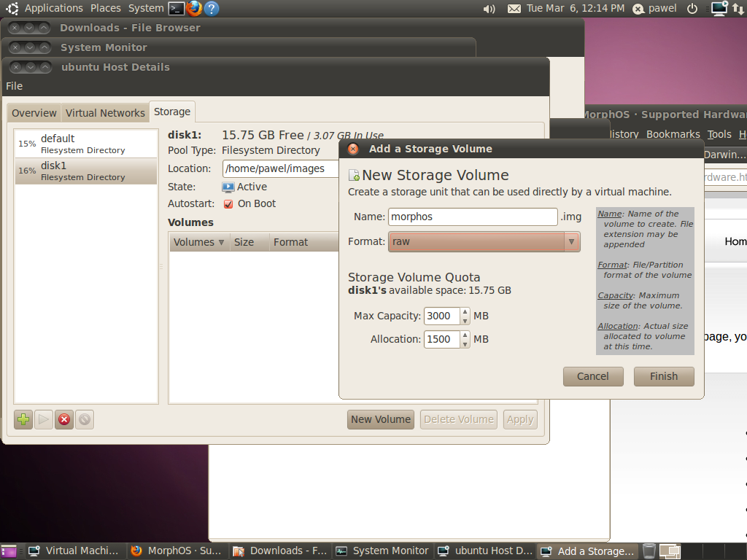The image size is (747, 560).
Task: Expand the Format dropdown showing raw
Action: [571, 241]
